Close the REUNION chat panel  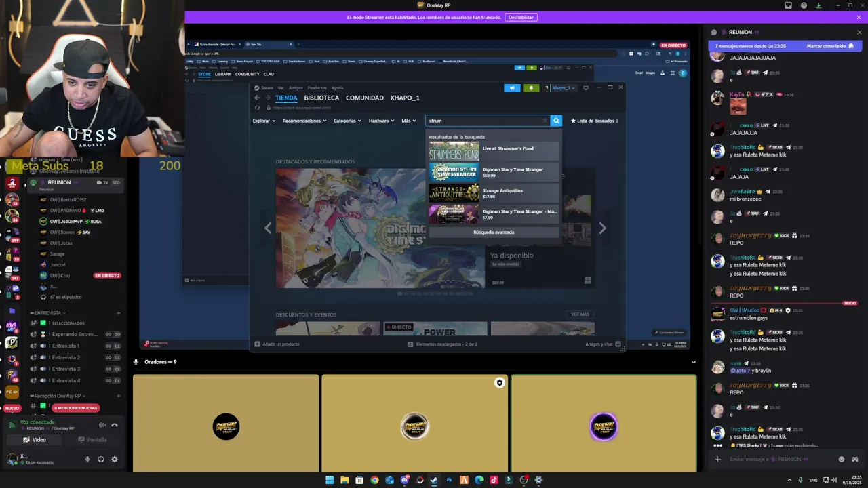point(859,32)
